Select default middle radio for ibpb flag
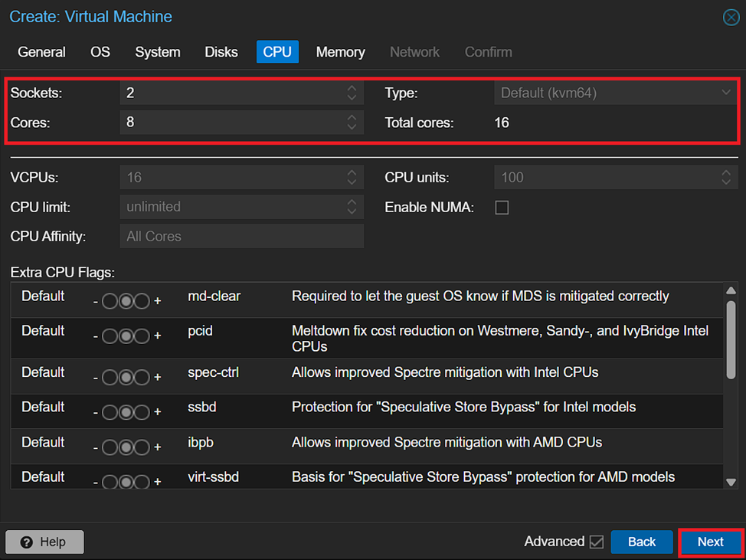The image size is (746, 560). coord(126,447)
